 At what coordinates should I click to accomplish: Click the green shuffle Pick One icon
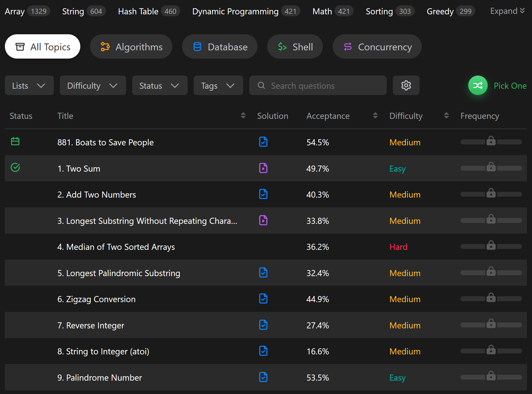(478, 86)
